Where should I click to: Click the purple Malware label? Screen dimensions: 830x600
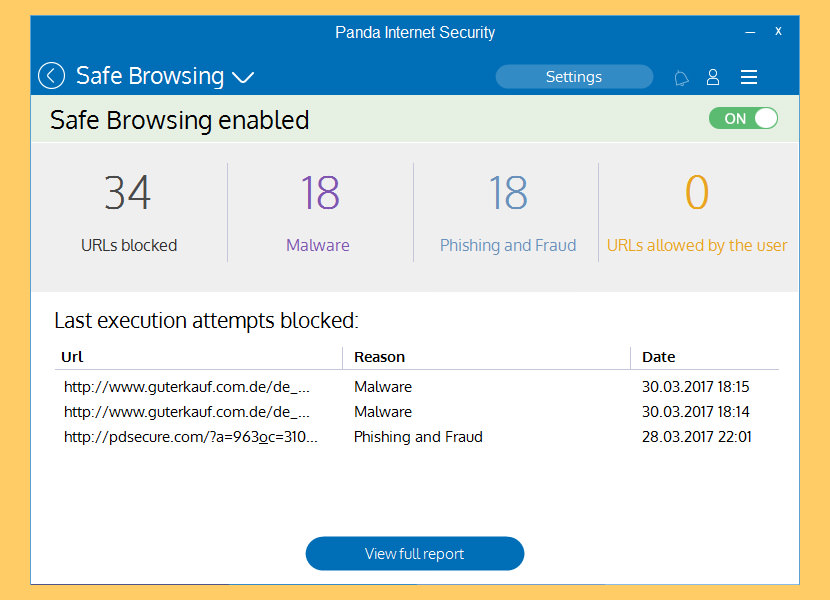pyautogui.click(x=318, y=245)
